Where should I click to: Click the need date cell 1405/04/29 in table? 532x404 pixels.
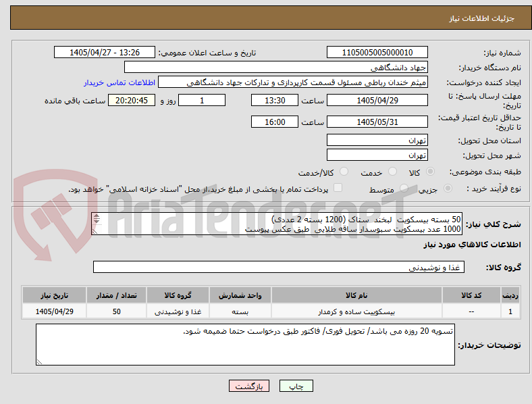point(54,311)
